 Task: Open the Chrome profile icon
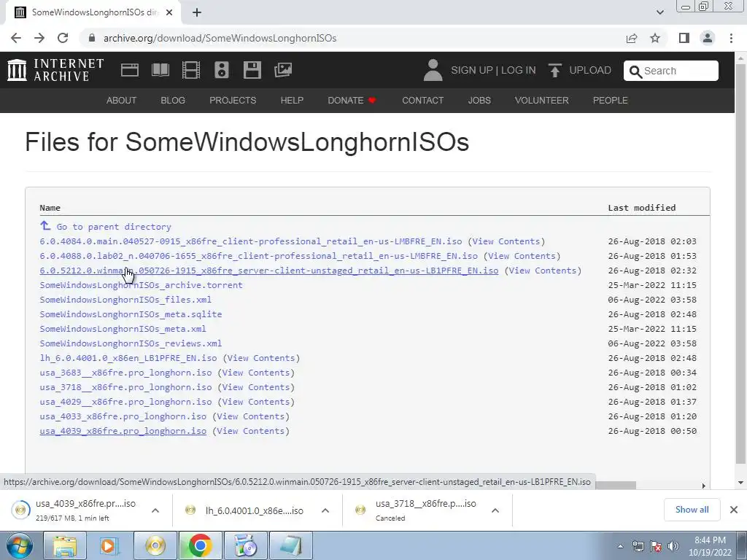tap(708, 38)
